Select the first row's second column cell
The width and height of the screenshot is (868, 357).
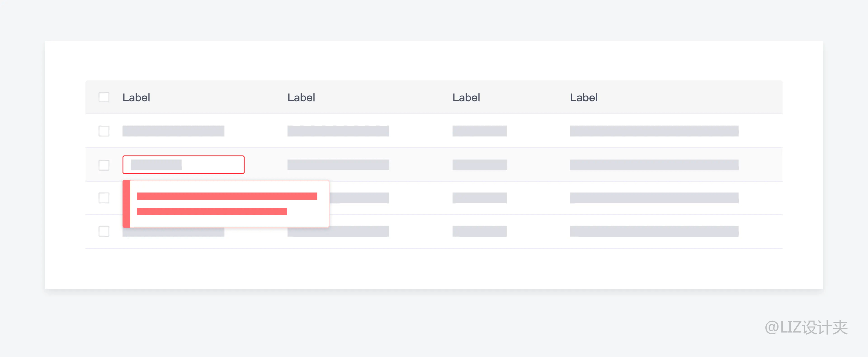click(338, 131)
